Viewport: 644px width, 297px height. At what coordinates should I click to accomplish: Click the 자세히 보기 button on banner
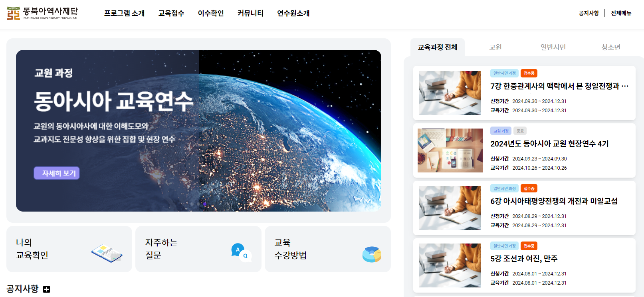click(57, 173)
